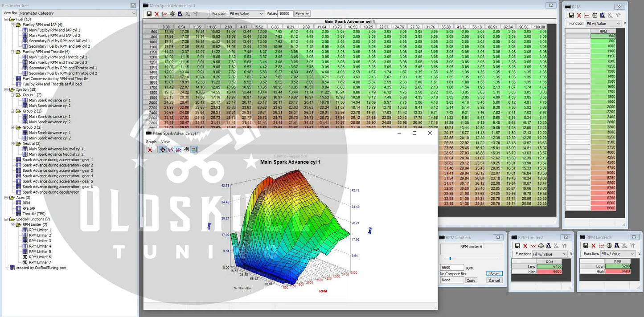Image resolution: width=644 pixels, height=317 pixels.
Task: Click the 3D surface grid icon in graph toolbar
Action: pyautogui.click(x=186, y=150)
